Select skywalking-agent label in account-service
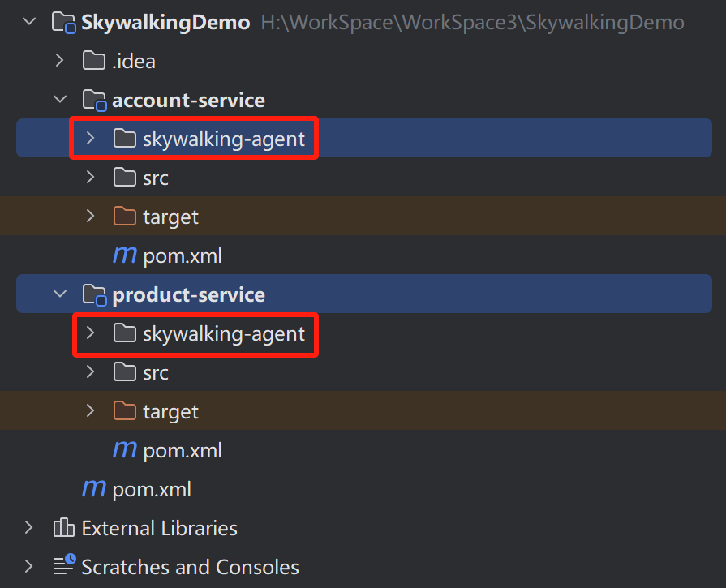726x588 pixels. [x=224, y=139]
